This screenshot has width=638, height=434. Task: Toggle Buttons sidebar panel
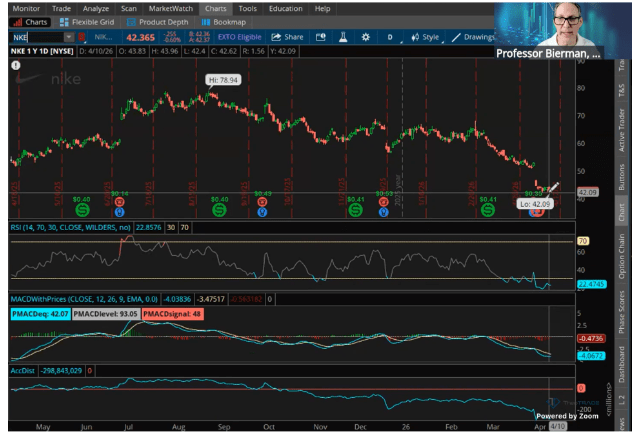pyautogui.click(x=621, y=177)
